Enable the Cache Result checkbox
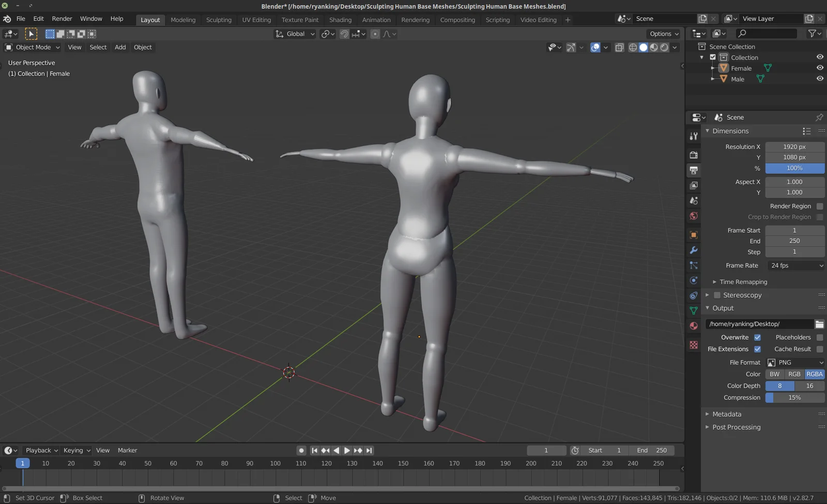 [820, 349]
